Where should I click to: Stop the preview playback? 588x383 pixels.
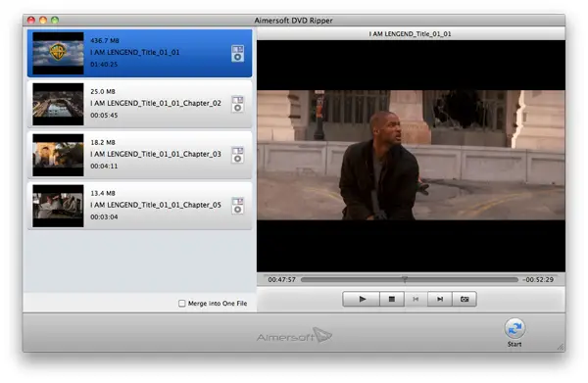pyautogui.click(x=392, y=299)
